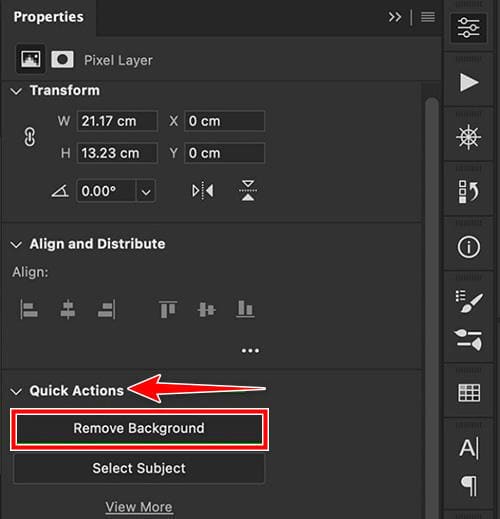Click the height field showing 13.23 cm
500x519 pixels.
point(117,153)
